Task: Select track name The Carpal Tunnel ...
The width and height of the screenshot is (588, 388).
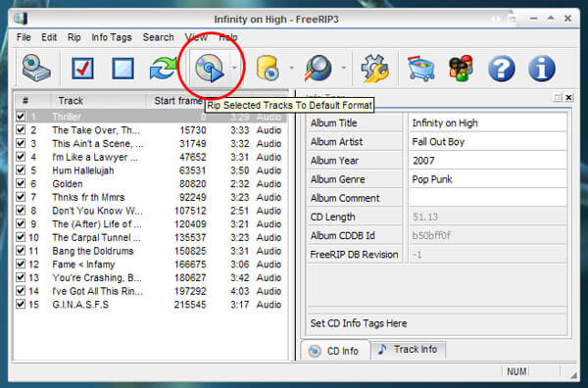Action: [x=96, y=237]
